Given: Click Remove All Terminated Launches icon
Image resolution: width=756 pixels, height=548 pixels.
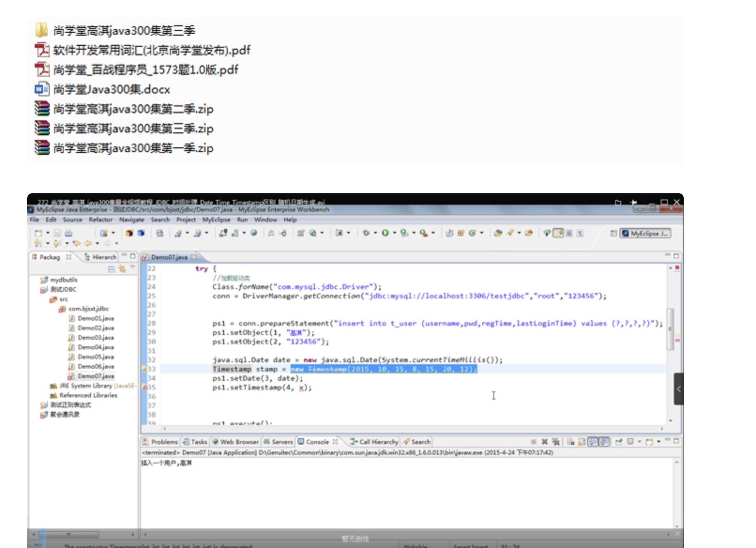Looking at the screenshot, I should 556,441.
